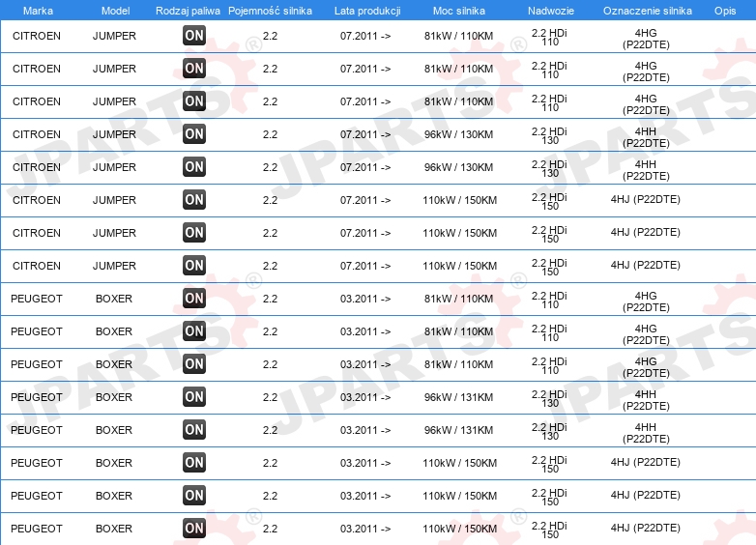Click ON fuel icon in first Peugeot row
Viewport: 756px width, 545px height.
coord(194,298)
